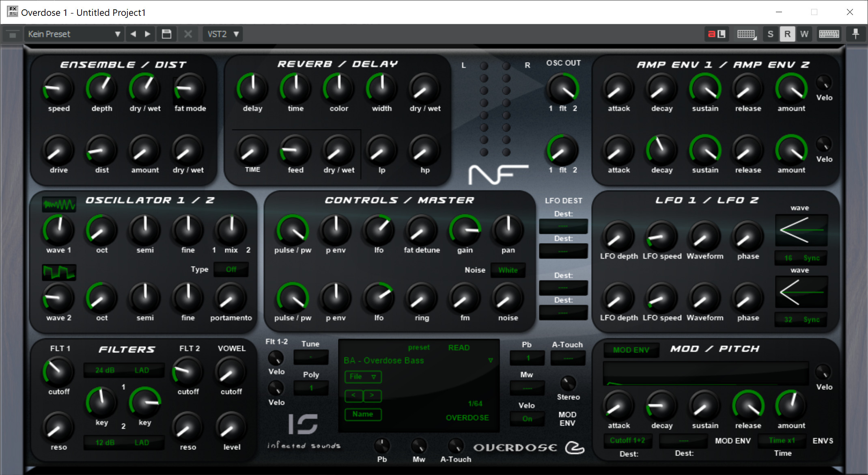Viewport: 868px width, 475px height.
Task: Open the VST2 dropdown
Action: point(223,34)
